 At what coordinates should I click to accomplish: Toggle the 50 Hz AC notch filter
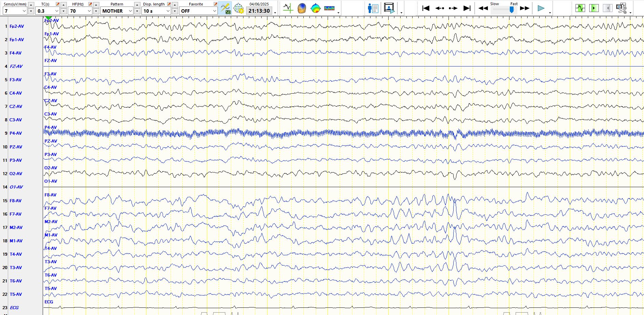226,8
